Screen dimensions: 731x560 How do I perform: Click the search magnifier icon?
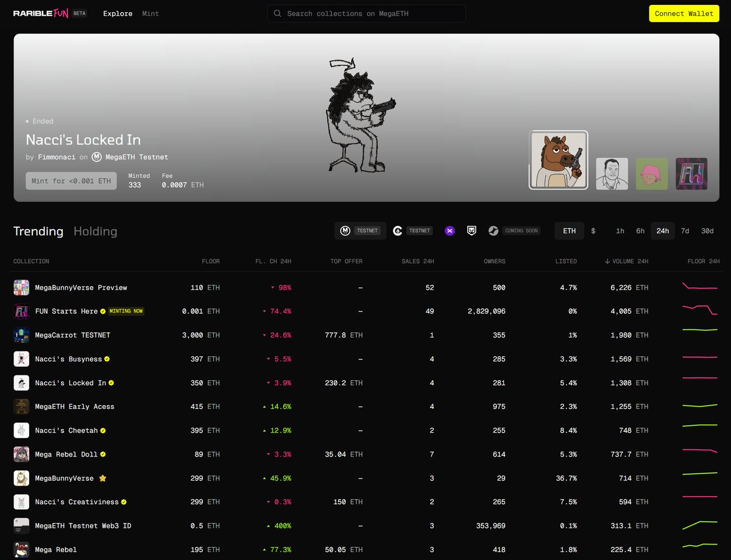(277, 13)
